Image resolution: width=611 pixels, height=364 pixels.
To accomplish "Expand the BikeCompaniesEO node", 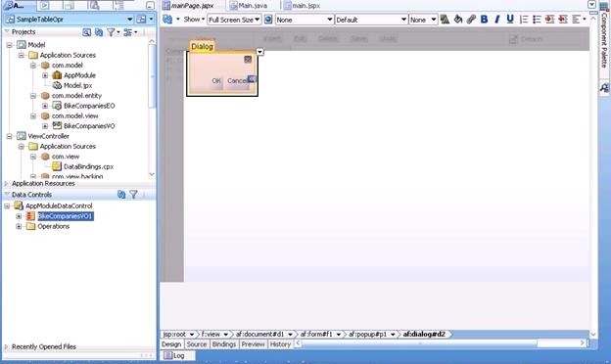I will click(45, 106).
